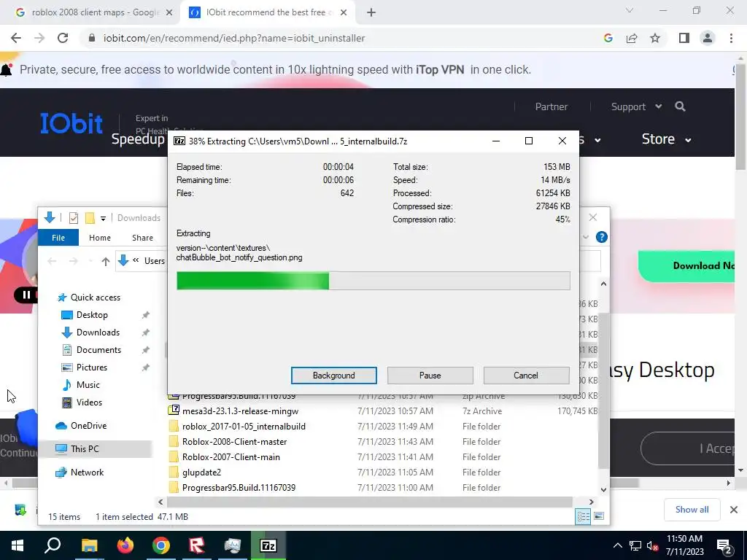Select Music in navigation pane

88,385
